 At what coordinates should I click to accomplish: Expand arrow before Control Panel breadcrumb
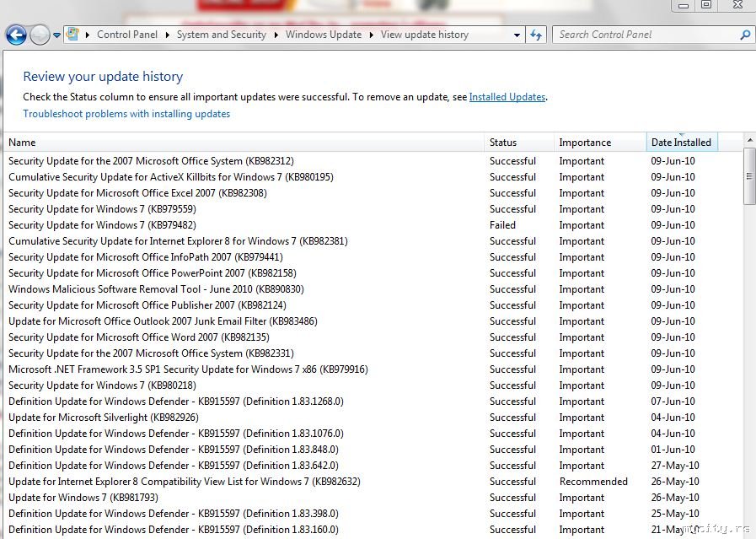(x=88, y=35)
